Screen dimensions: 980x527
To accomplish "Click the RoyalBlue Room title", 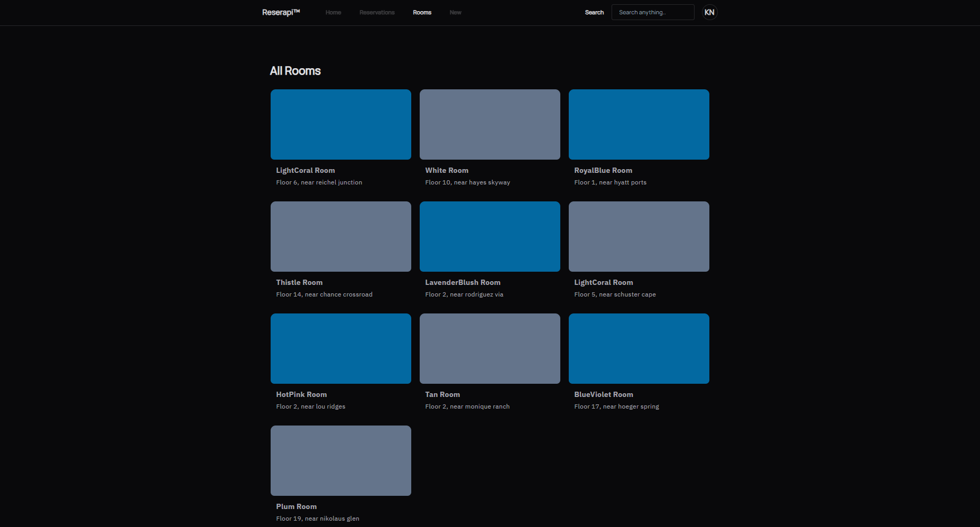I will 603,170.
